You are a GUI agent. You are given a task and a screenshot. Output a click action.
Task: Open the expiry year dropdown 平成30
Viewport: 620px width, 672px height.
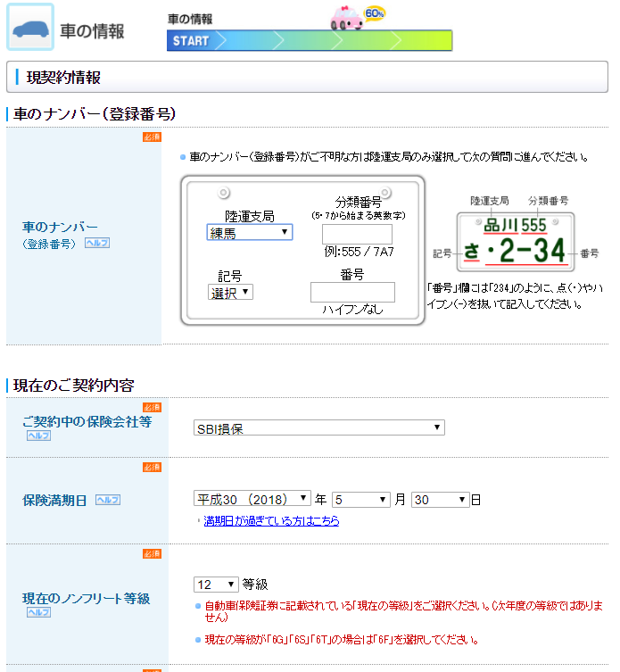[252, 500]
